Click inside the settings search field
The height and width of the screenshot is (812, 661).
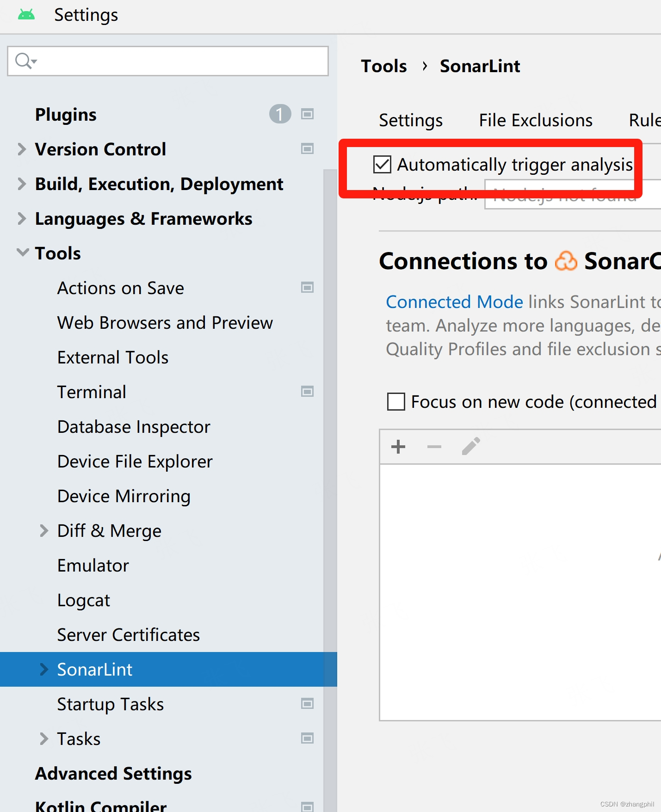click(168, 61)
